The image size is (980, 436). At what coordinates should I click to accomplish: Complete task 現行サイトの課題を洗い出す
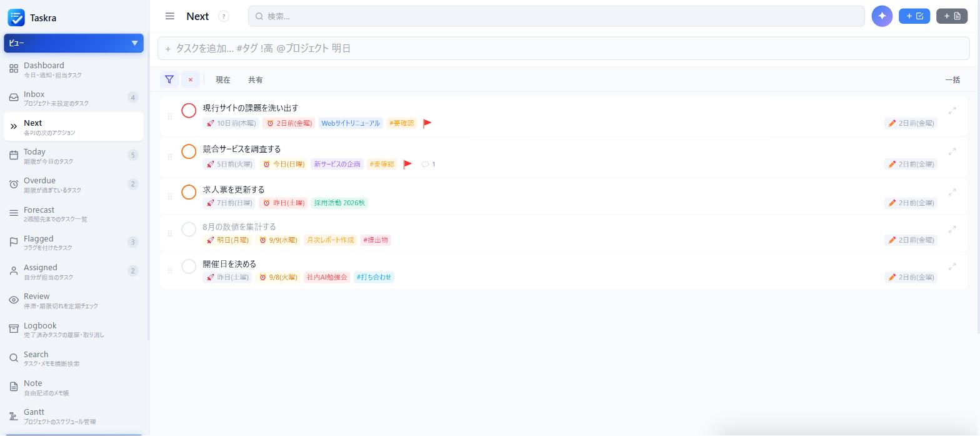pos(189,111)
